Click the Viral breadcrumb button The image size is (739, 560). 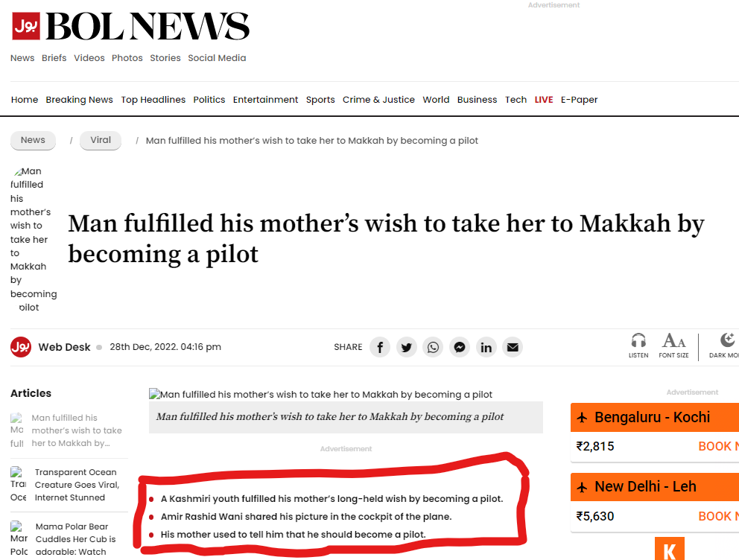click(x=101, y=140)
